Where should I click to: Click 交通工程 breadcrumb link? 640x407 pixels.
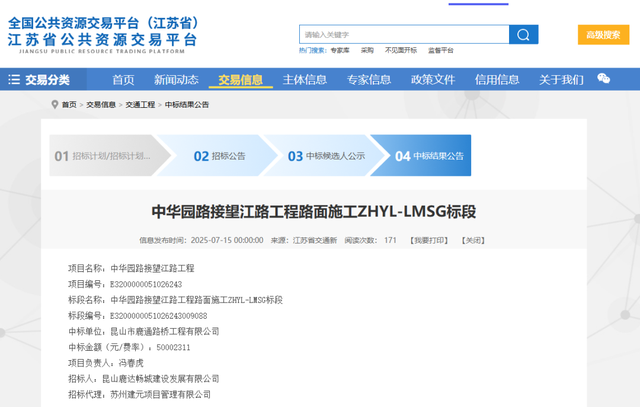click(x=139, y=104)
